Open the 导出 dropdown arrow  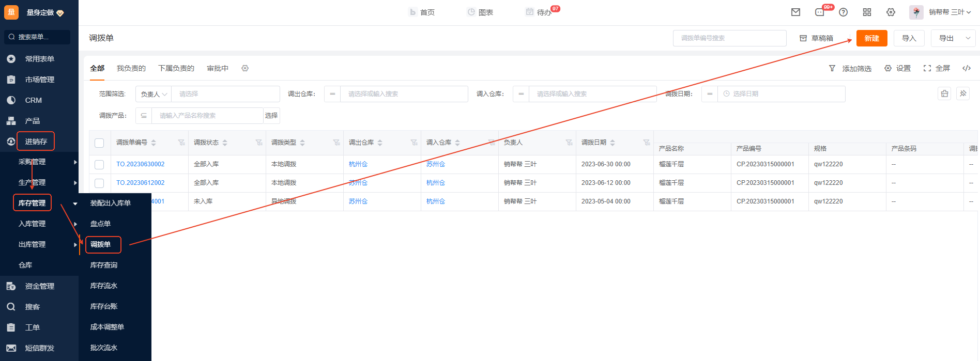(x=968, y=38)
